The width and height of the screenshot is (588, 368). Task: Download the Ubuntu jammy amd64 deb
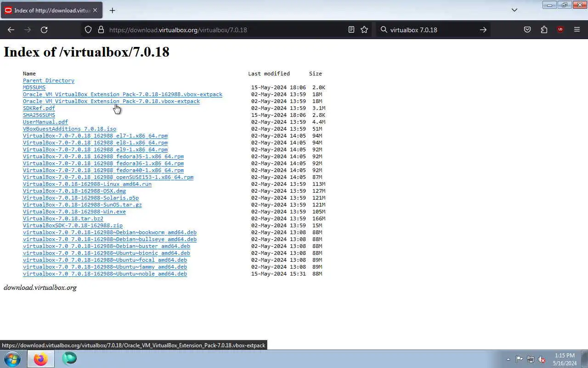coord(105,267)
